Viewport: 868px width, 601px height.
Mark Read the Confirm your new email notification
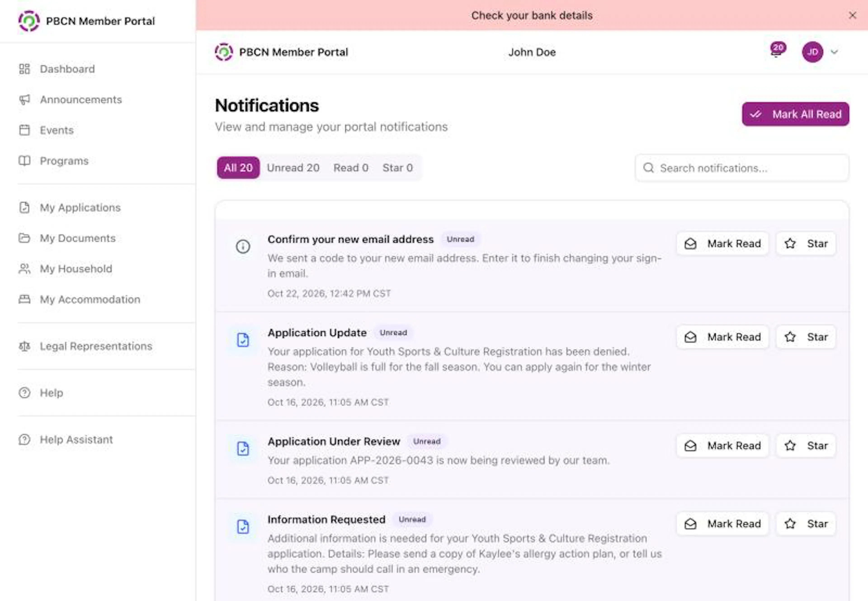(722, 244)
